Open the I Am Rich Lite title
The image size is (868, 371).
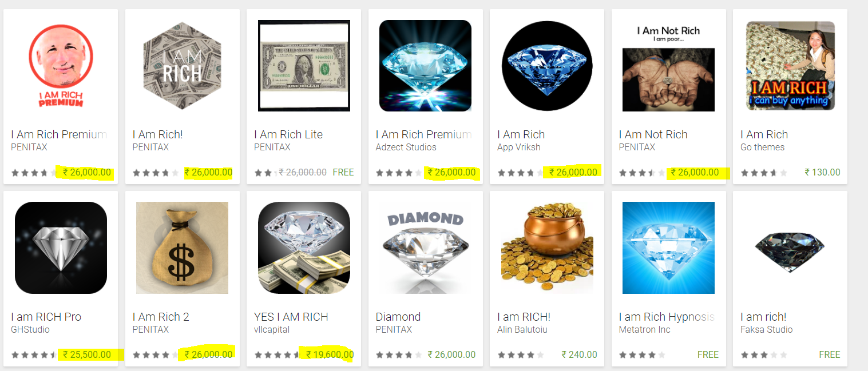click(x=288, y=134)
